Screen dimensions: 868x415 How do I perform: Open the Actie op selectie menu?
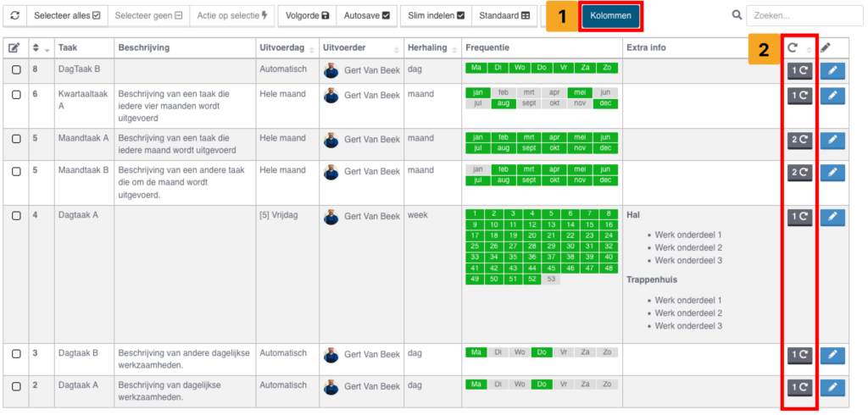[231, 15]
